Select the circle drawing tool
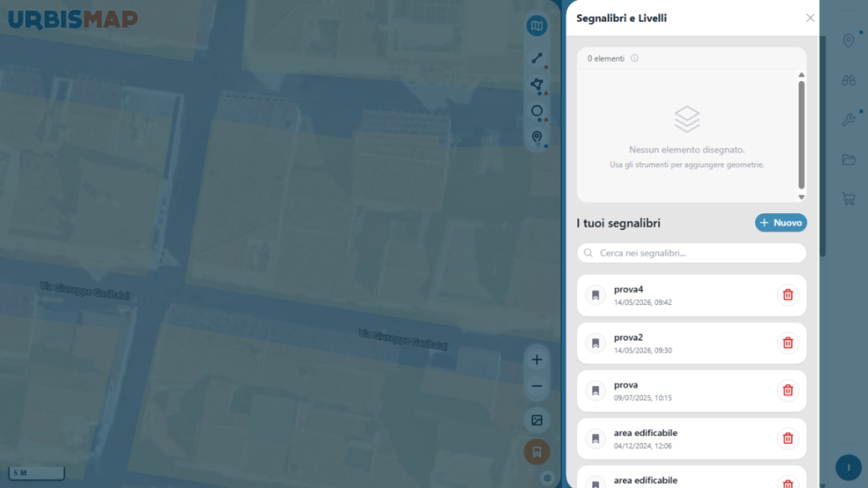This screenshot has height=488, width=868. (537, 111)
